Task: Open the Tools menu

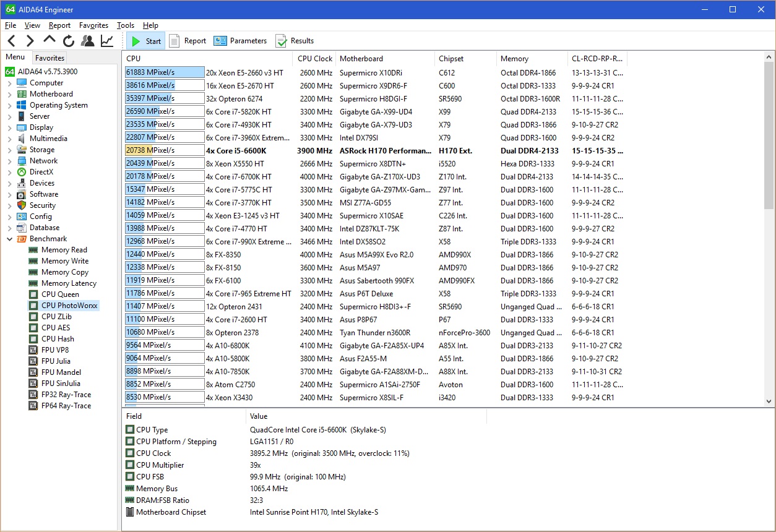Action: coord(126,25)
